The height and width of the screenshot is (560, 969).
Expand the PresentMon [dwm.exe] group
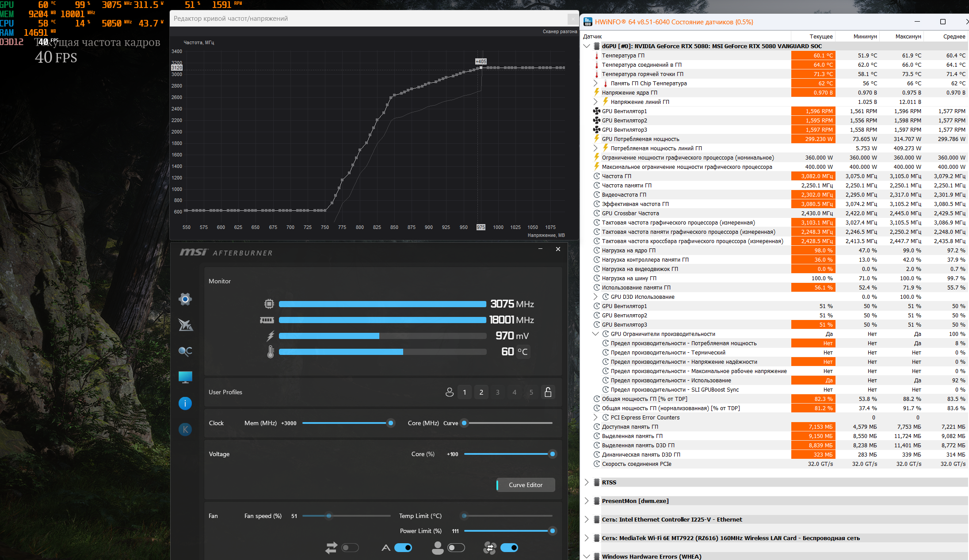[587, 501]
